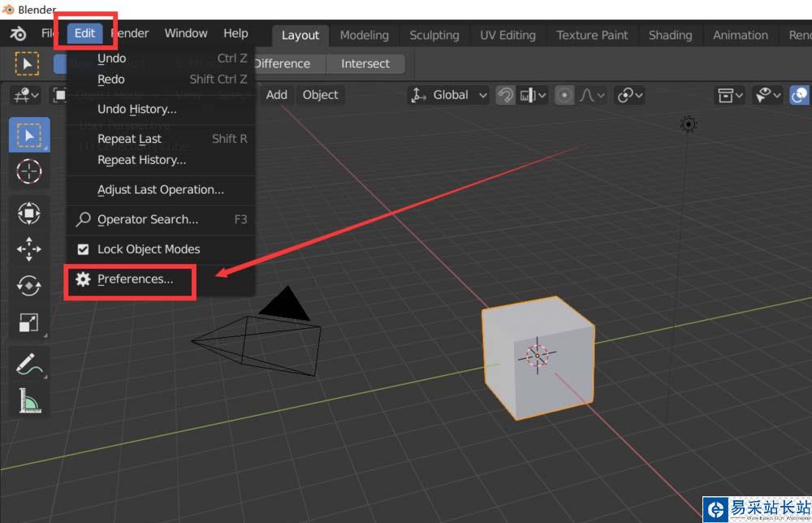The height and width of the screenshot is (523, 812).
Task: Switch to the Sculpting workspace tab
Action: 434,35
